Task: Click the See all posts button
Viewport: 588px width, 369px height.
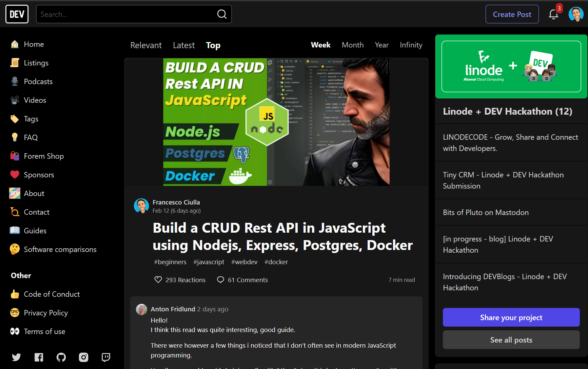Action: (x=511, y=340)
